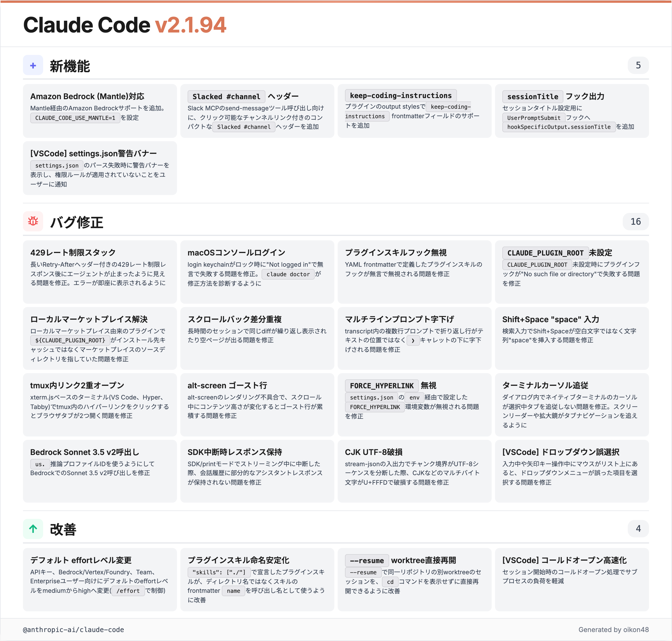Click the claude doctor code tag
672x641 pixels.
(x=288, y=274)
